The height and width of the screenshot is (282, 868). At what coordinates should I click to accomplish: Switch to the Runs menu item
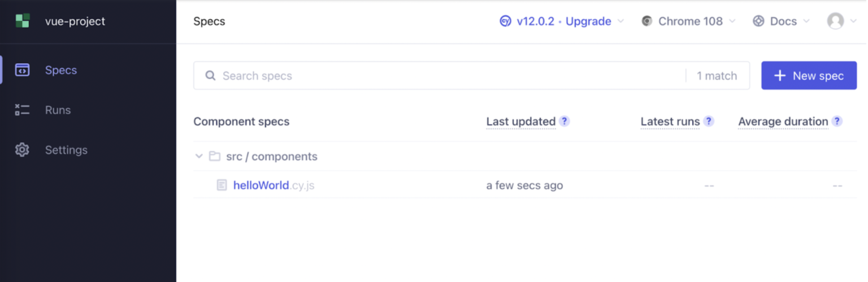click(x=58, y=110)
